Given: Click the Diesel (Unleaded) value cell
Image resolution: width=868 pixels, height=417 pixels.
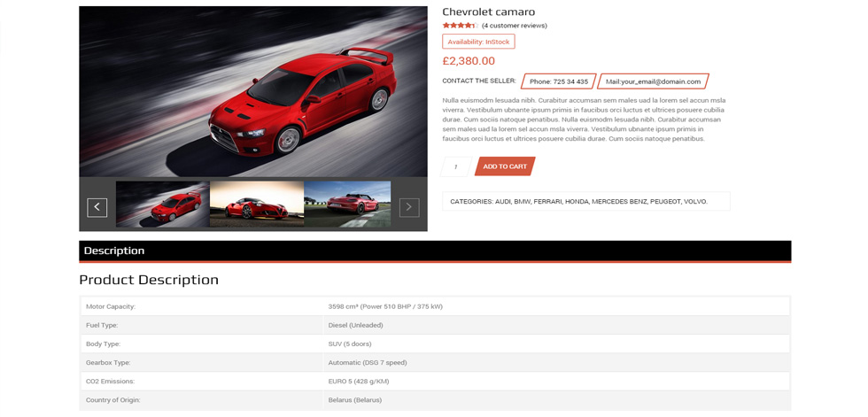Looking at the screenshot, I should 556,325.
